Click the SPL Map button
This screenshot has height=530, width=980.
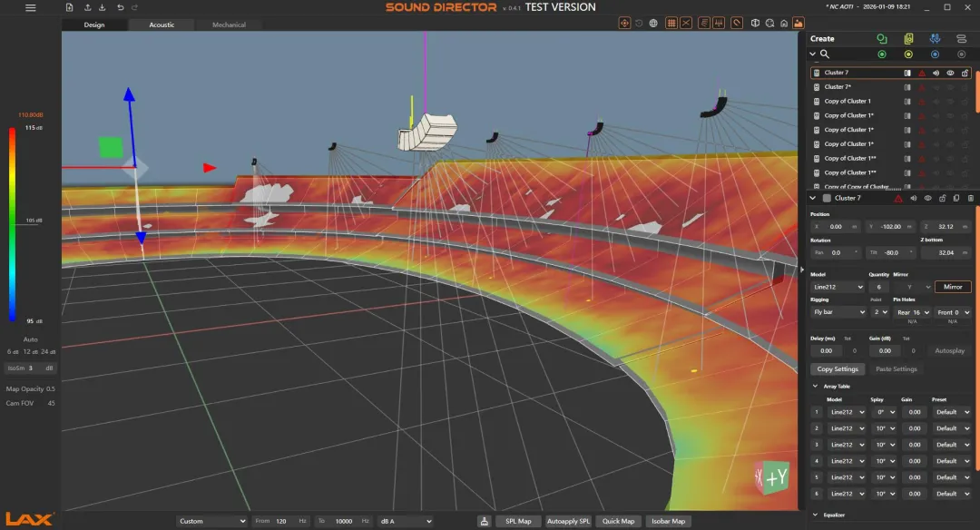[518, 521]
